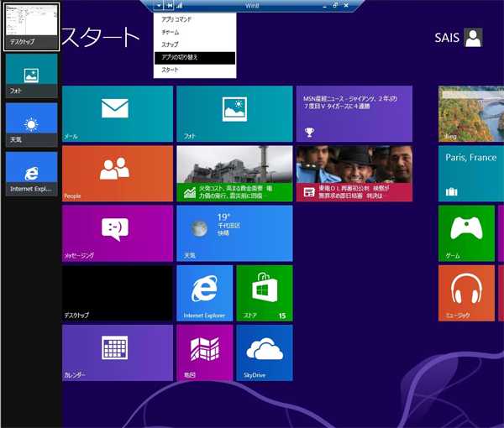Image resolution: width=504 pixels, height=428 pixels.
Task: Open the finance tile with 火発コスト headline
Action: (x=234, y=174)
